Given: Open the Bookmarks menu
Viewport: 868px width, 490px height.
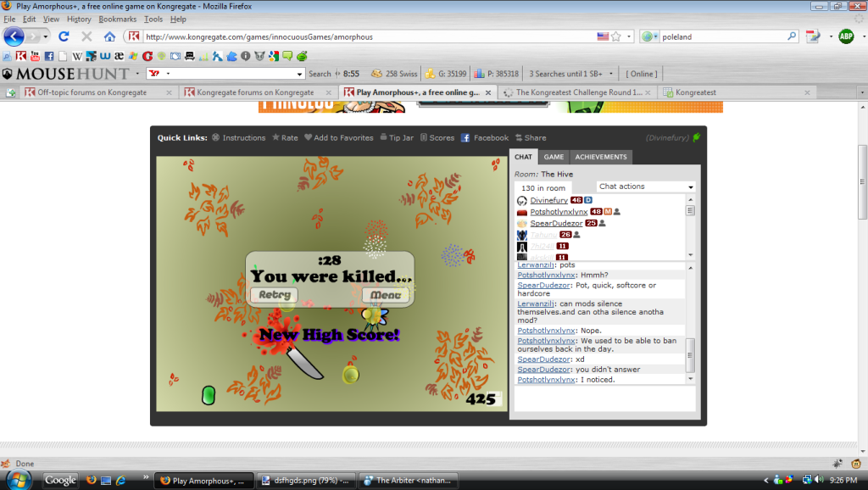Looking at the screenshot, I should click(117, 19).
